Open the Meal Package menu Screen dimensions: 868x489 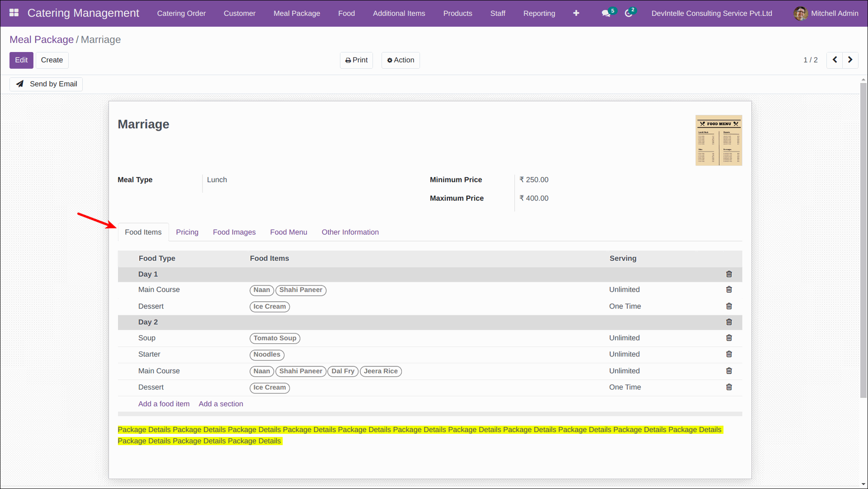coord(297,13)
